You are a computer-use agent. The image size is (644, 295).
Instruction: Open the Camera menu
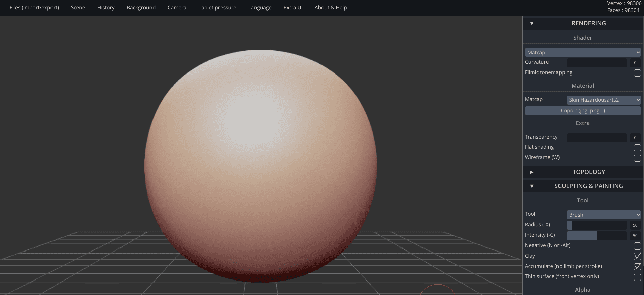click(x=177, y=7)
